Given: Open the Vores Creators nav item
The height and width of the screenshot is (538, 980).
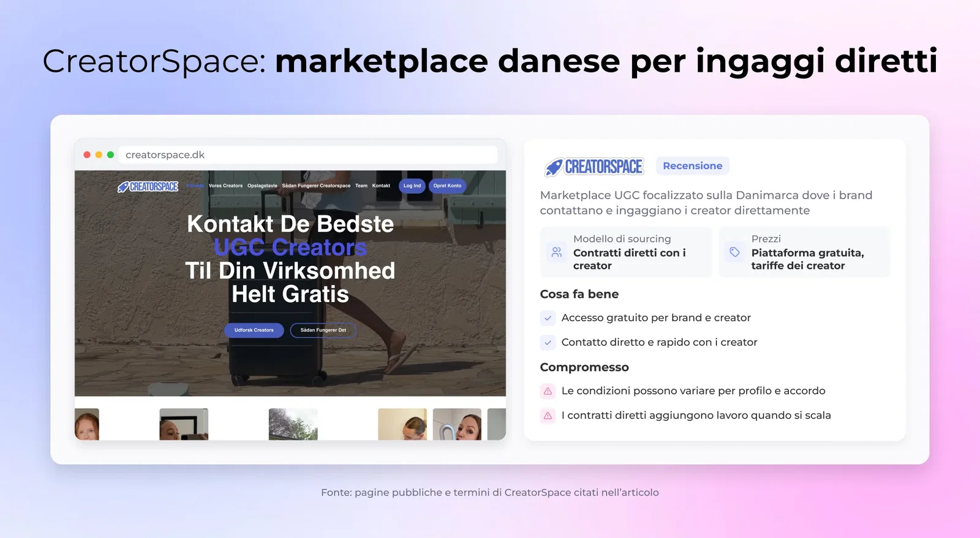Looking at the screenshot, I should (225, 186).
